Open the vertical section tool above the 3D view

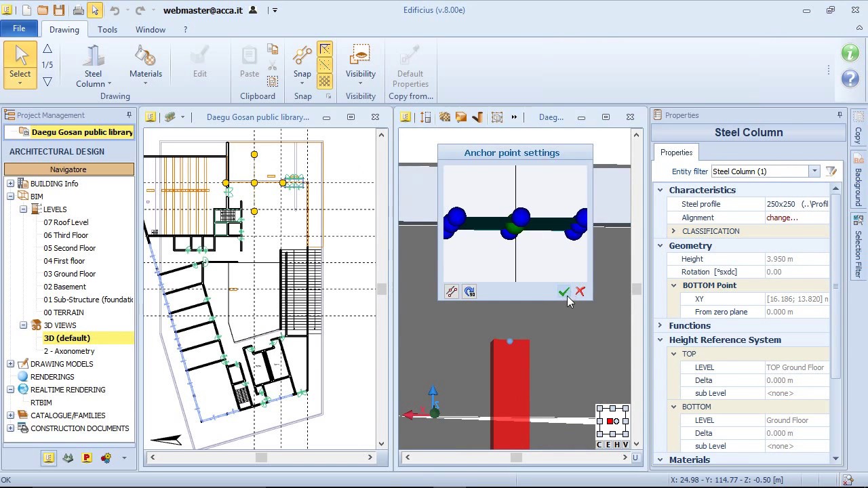(425, 117)
